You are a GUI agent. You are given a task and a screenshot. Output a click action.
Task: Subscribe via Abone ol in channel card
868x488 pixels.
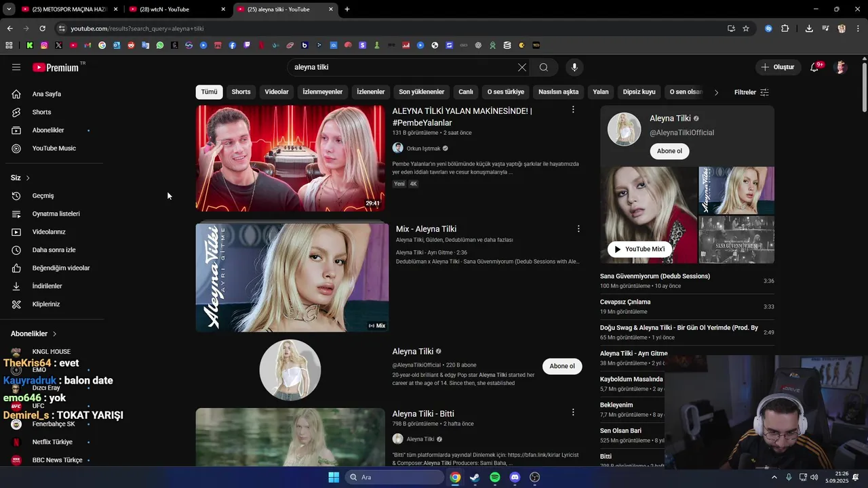(x=669, y=151)
